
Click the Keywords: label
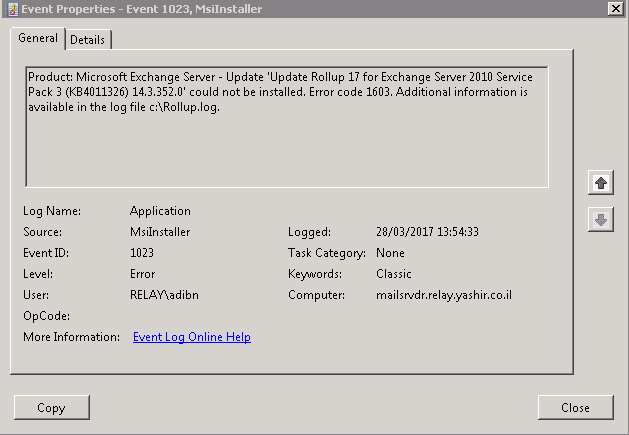[315, 274]
